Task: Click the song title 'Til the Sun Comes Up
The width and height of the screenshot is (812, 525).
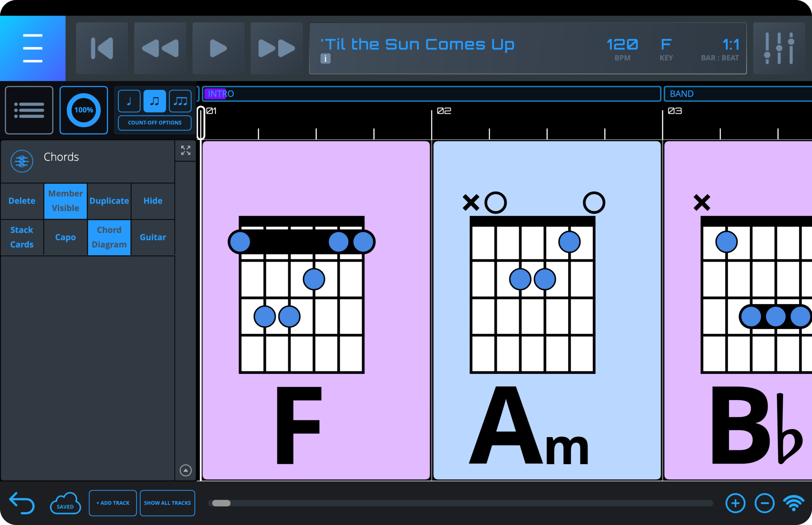Action: click(417, 45)
